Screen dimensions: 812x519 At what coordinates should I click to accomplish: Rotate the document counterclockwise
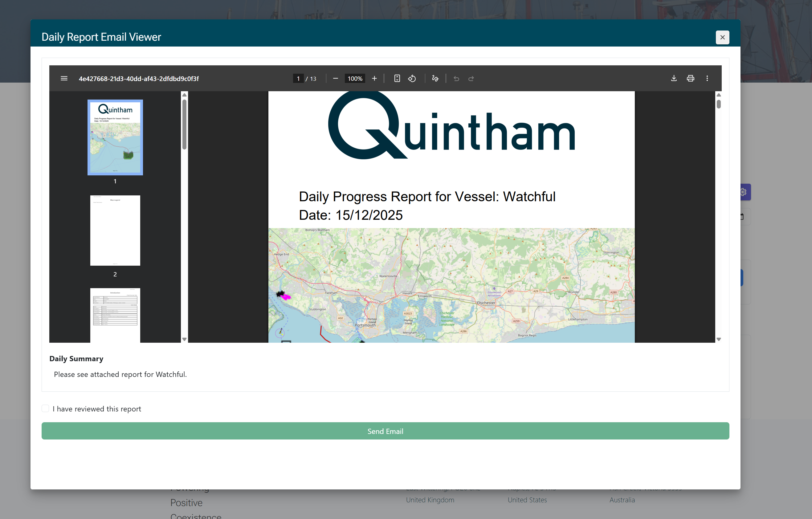click(412, 78)
